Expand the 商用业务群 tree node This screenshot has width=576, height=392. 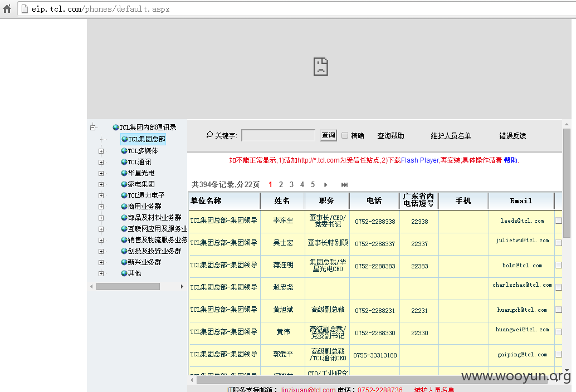coord(101,207)
